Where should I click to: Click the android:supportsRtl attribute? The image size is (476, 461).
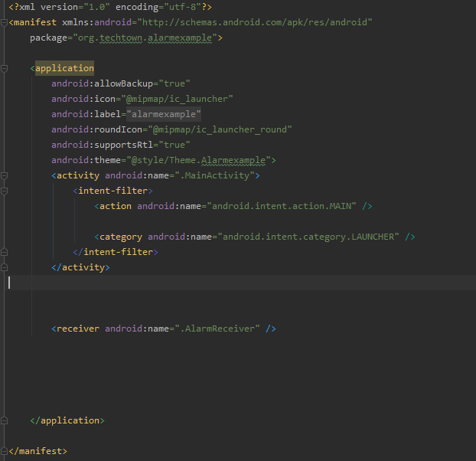tap(103, 145)
